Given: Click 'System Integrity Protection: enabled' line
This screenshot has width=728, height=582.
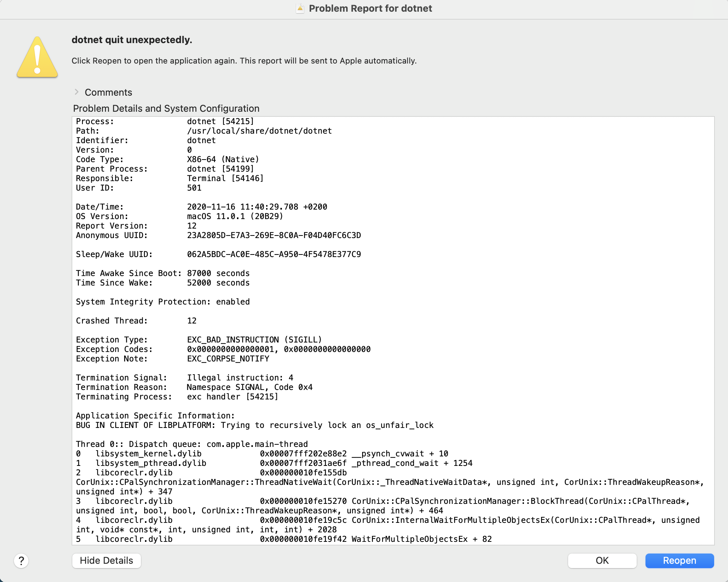Looking at the screenshot, I should coord(163,302).
